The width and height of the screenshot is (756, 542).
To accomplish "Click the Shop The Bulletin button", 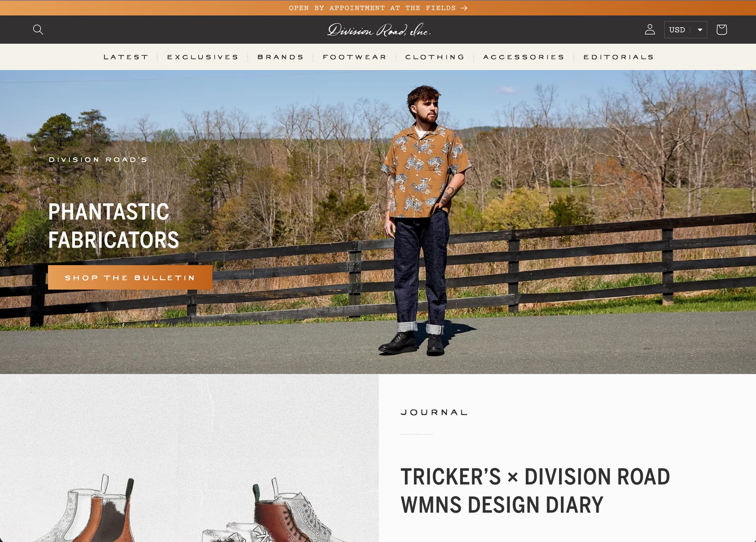I will point(130,277).
